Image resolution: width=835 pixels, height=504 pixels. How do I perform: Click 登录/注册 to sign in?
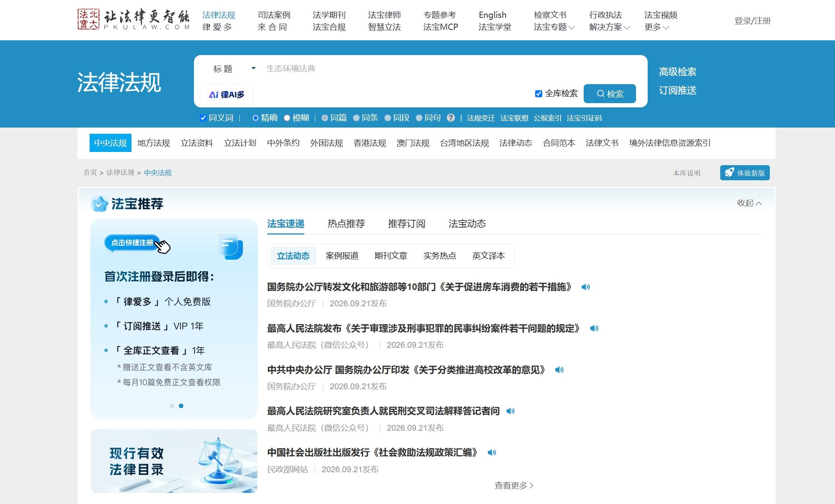(752, 21)
